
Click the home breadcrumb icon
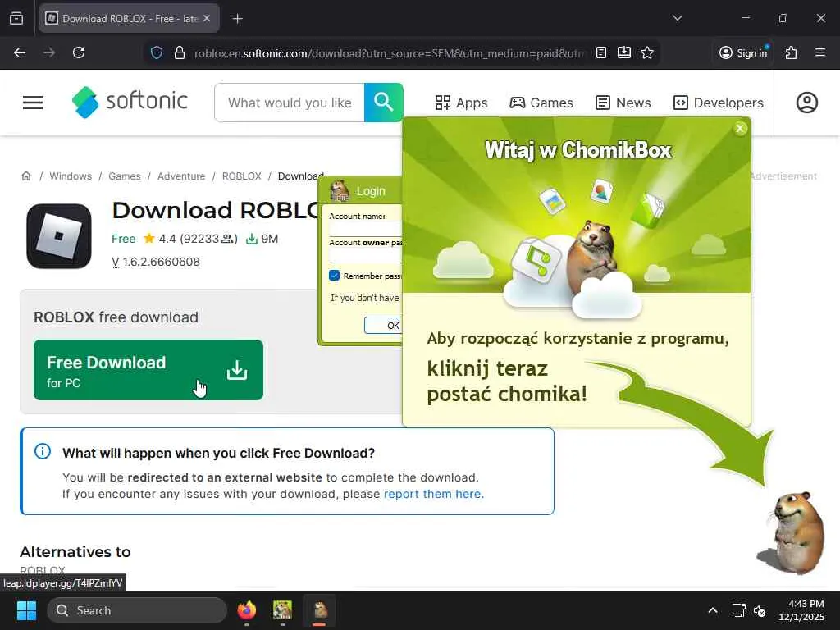click(26, 176)
